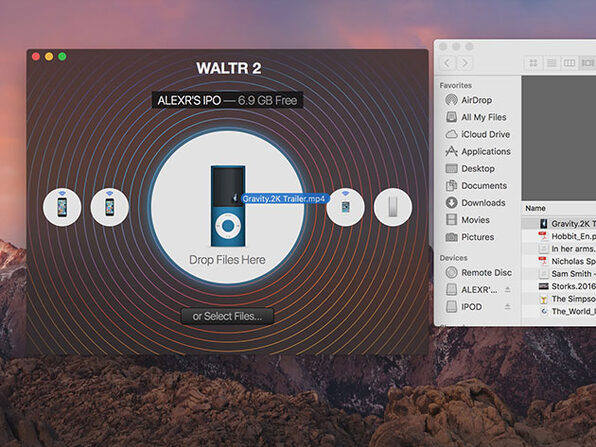Select the Storks.2016 file in Finder

tap(559, 286)
